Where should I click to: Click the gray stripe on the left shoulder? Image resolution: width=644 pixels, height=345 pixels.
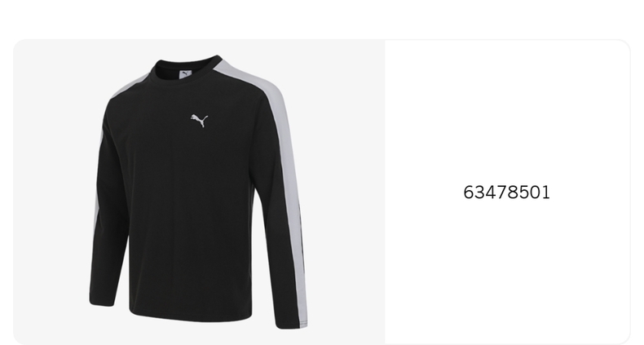point(130,86)
